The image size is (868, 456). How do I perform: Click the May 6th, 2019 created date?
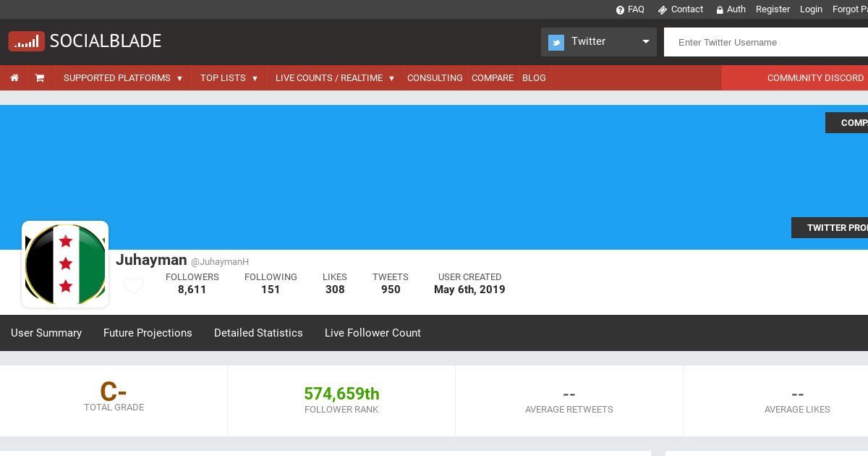pyautogui.click(x=469, y=290)
